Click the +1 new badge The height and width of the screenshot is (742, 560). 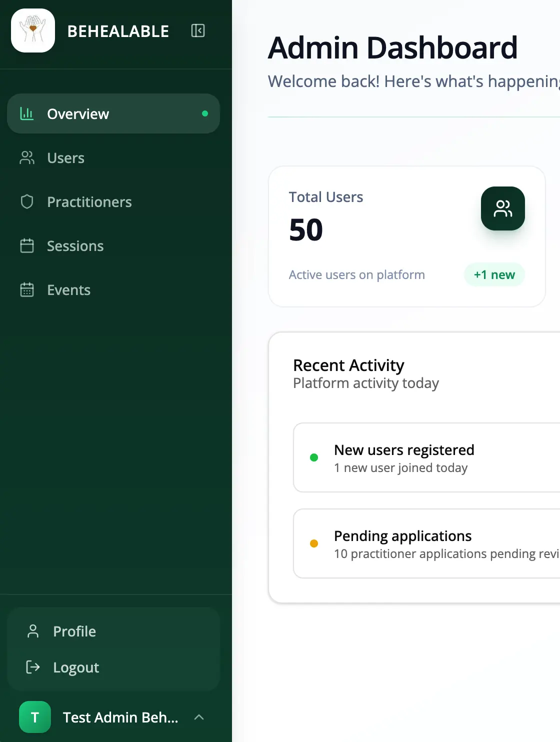494,274
